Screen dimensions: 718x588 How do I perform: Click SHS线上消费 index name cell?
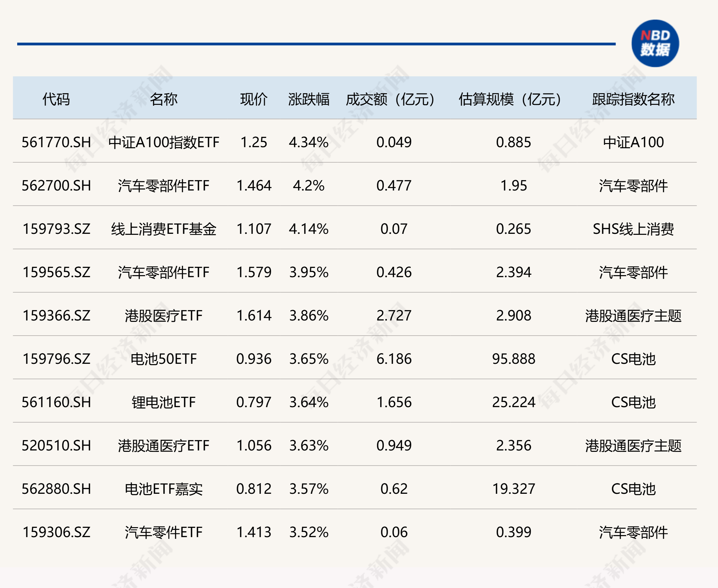point(633,229)
